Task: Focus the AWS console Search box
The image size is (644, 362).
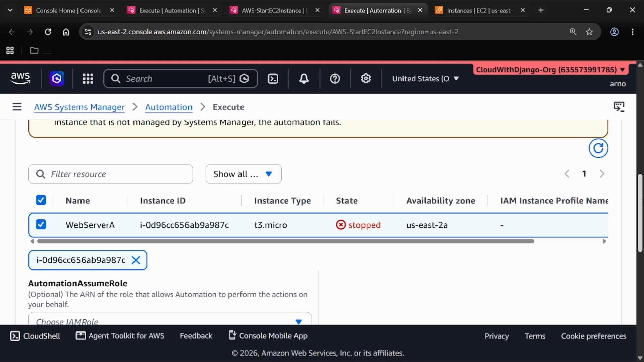Action: (x=180, y=79)
